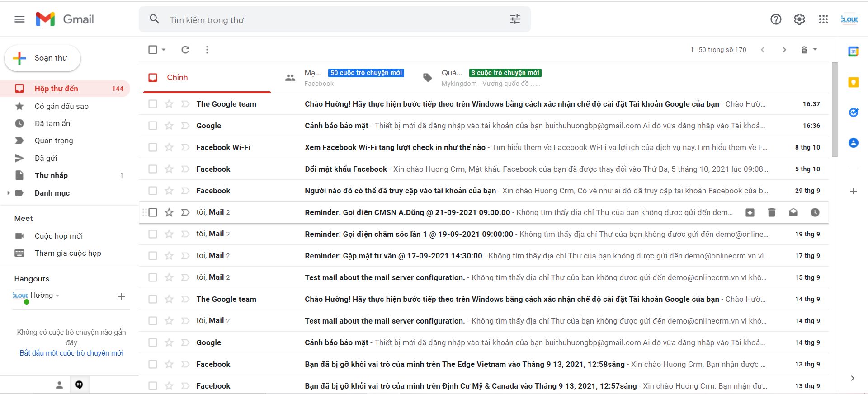
Task: Get add-ons plus icon in side panel
Action: coord(853,191)
